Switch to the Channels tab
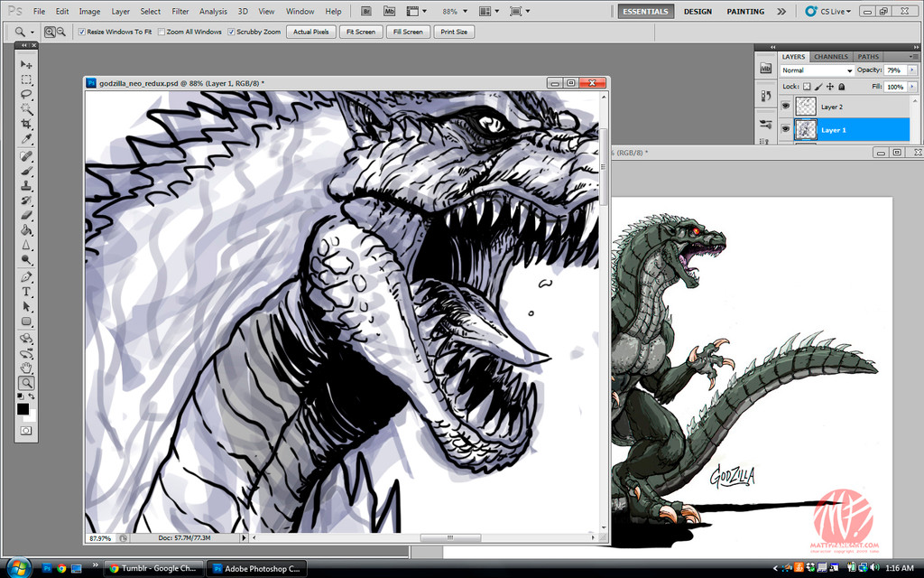 (831, 57)
